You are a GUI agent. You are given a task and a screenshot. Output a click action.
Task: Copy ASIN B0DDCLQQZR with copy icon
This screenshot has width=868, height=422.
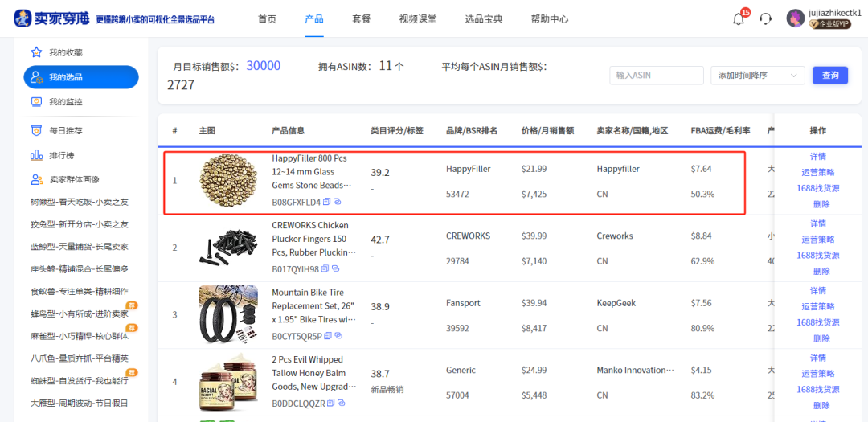[331, 403]
